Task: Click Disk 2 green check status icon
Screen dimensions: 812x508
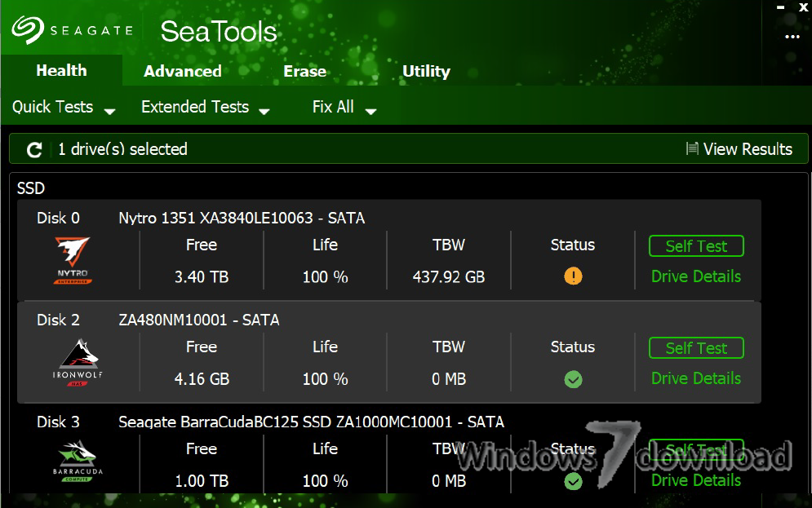Action: coord(573,379)
